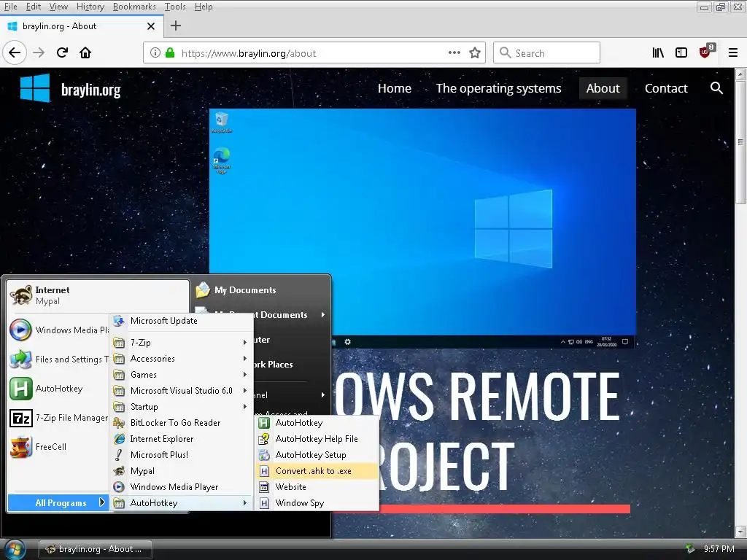The width and height of the screenshot is (747, 560).
Task: Open AutoHotkey Help File
Action: pyautogui.click(x=317, y=438)
